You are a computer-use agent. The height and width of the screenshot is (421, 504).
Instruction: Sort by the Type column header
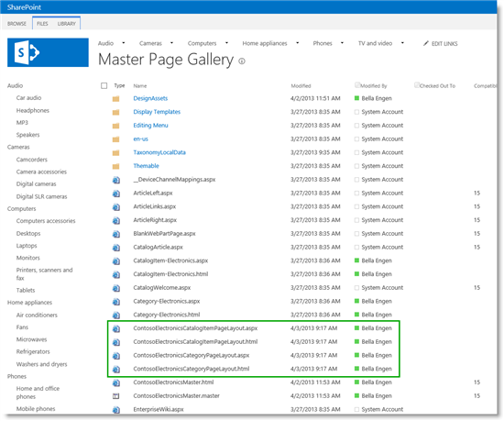point(119,85)
